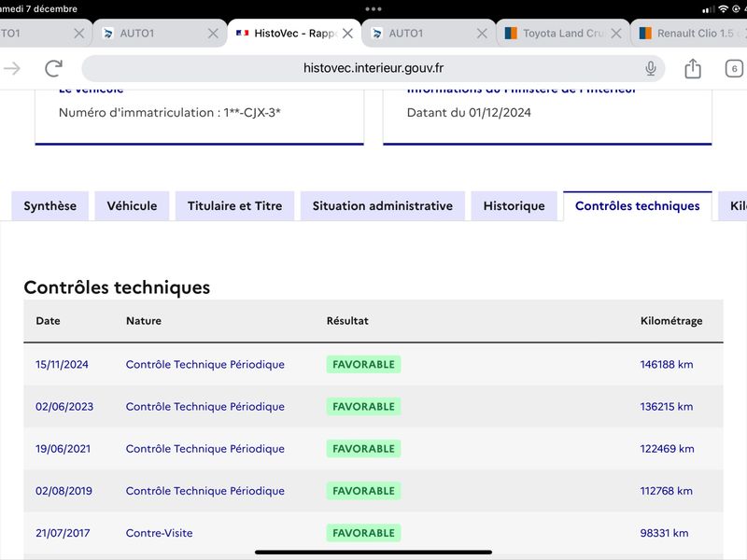Viewport: 747px width, 560px height.
Task: Click the 112768 km mileage value
Action: coord(666,491)
